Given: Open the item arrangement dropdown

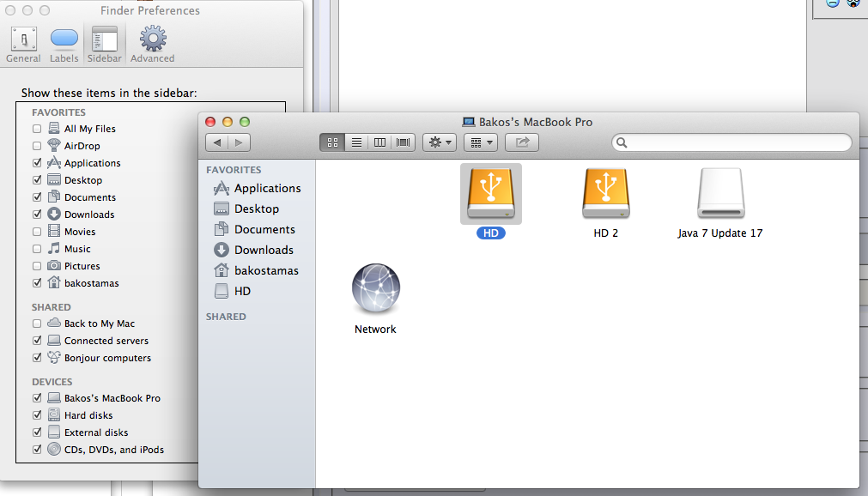Looking at the screenshot, I should (481, 142).
